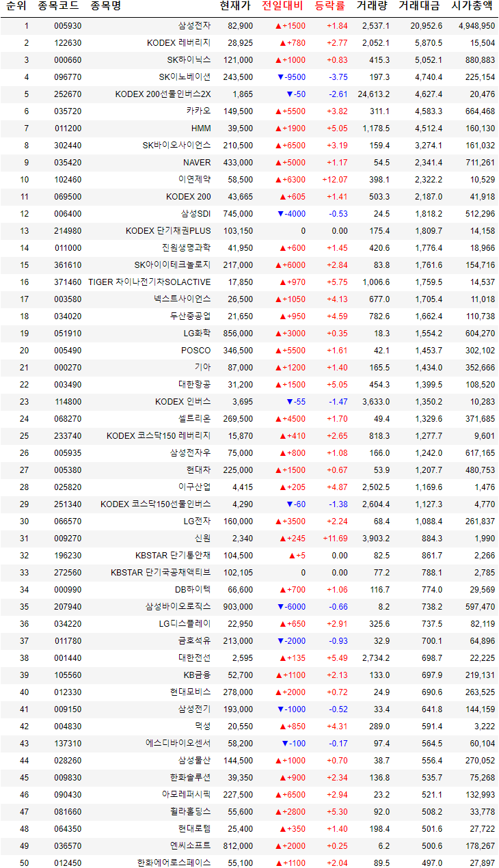499x868 pixels.
Task: Select KODEX 코스닥150 레버리지 name
Action: tap(159, 436)
